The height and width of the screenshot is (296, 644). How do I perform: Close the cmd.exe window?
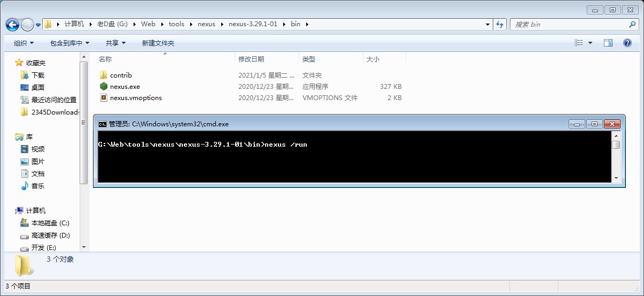pyautogui.click(x=612, y=124)
